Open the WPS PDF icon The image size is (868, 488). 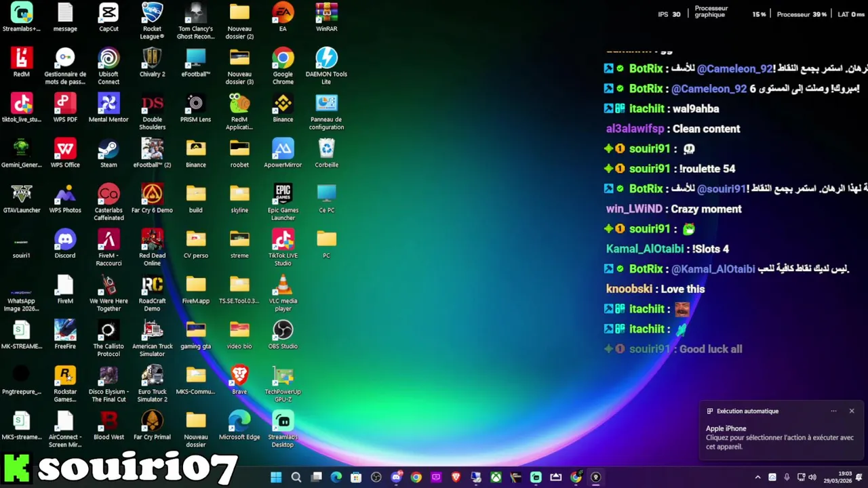(x=65, y=108)
